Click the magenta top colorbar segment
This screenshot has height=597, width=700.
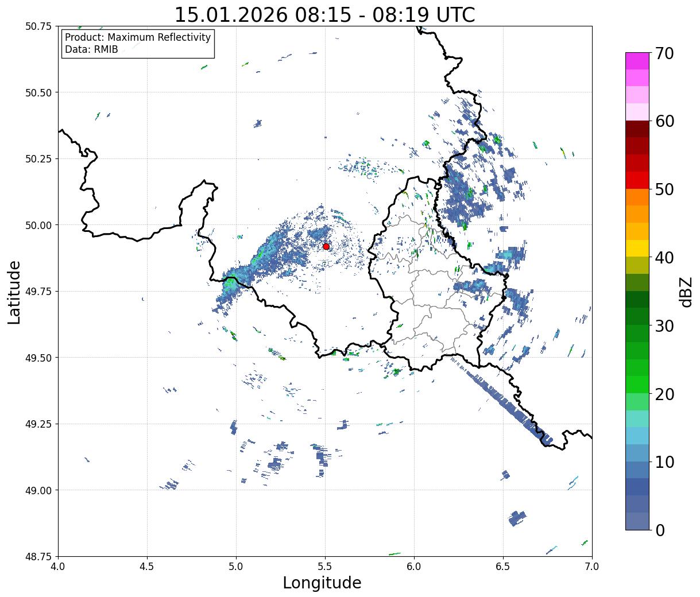tap(637, 61)
